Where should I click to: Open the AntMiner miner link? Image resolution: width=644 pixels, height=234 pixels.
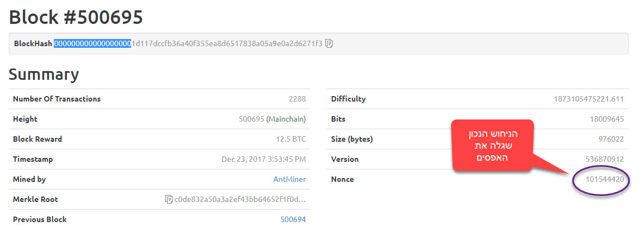coord(289,179)
